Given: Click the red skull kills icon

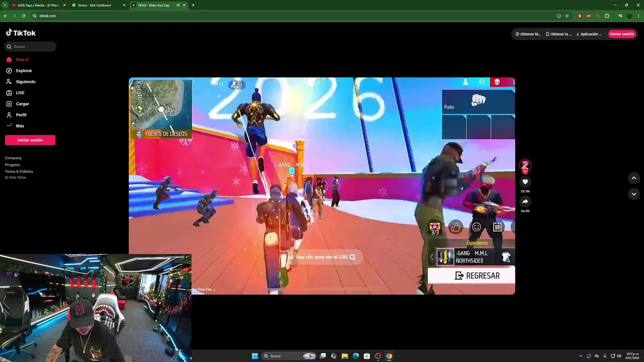Looking at the screenshot, I should click(497, 82).
